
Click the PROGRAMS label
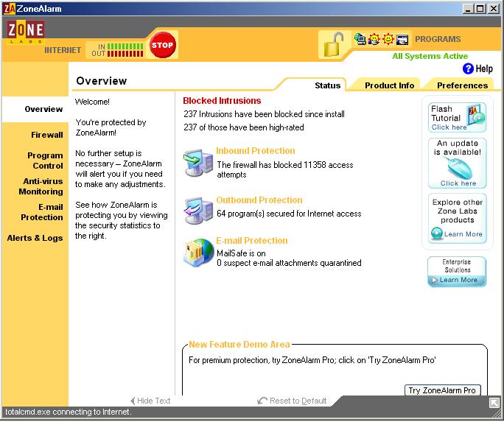(438, 39)
